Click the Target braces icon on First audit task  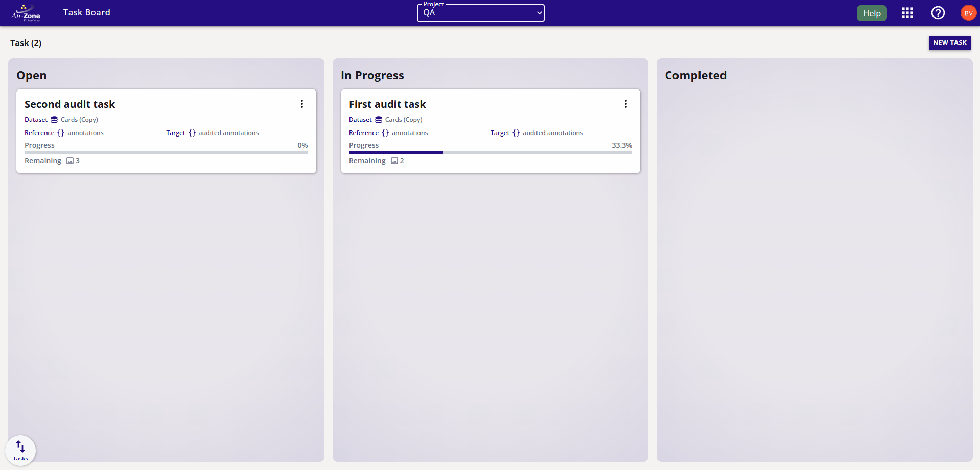[516, 132]
